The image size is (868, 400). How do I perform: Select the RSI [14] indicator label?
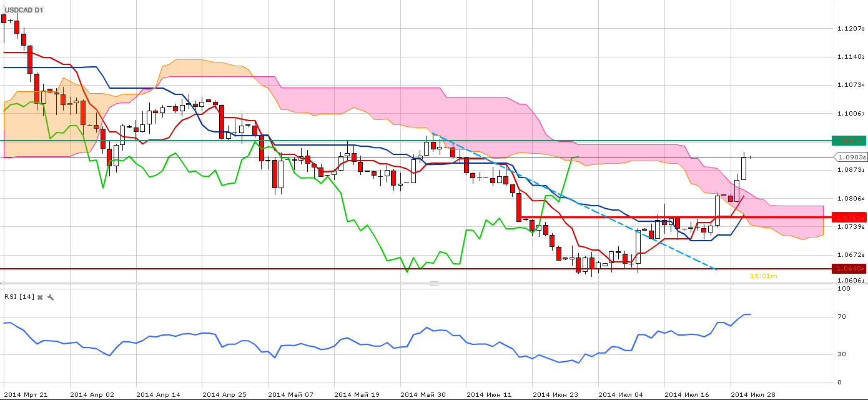[18, 297]
